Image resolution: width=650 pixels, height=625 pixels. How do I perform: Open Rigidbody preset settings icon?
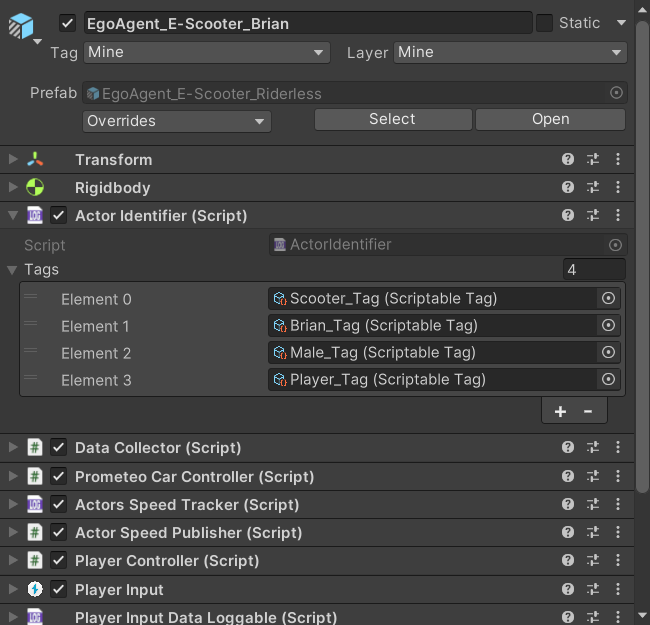point(593,187)
